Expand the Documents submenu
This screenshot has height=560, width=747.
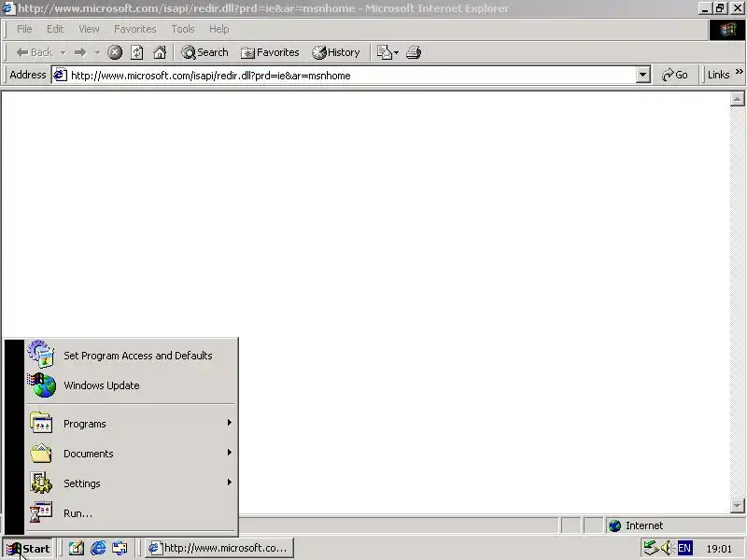(x=132, y=454)
